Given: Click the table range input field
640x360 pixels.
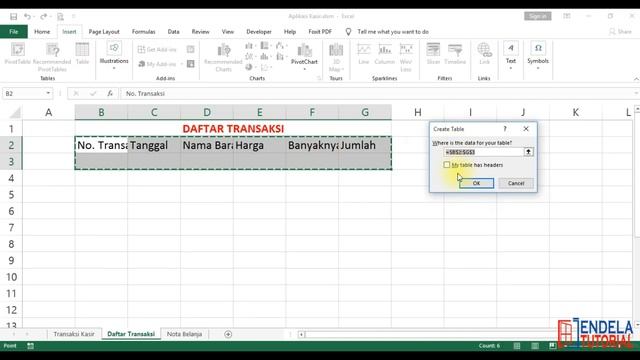Looking at the screenshot, I should click(x=483, y=152).
